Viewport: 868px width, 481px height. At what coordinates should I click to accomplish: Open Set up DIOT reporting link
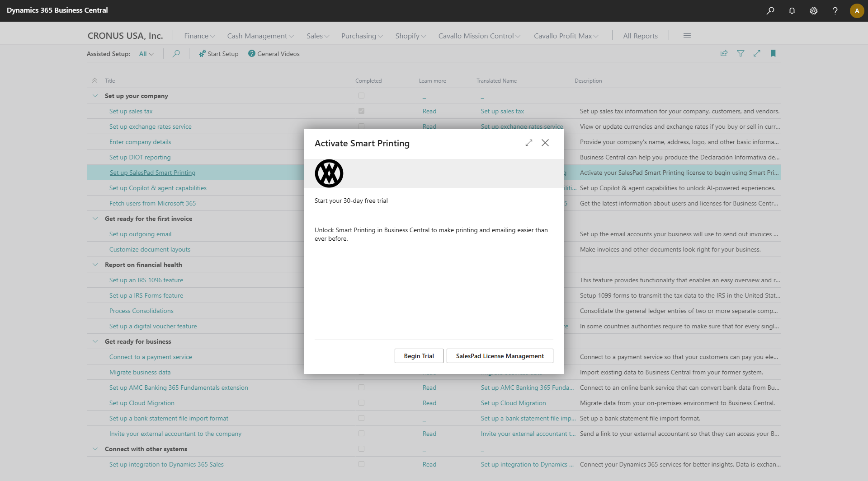(x=140, y=157)
